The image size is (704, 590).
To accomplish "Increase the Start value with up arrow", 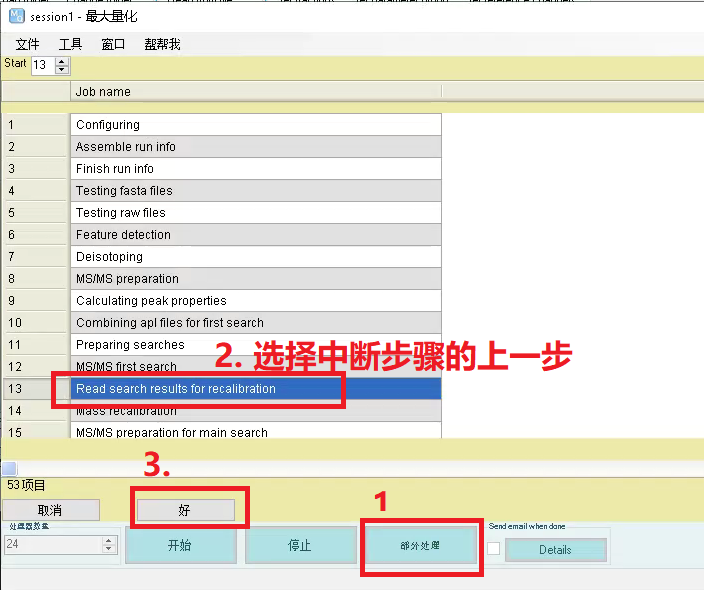I will [62, 61].
